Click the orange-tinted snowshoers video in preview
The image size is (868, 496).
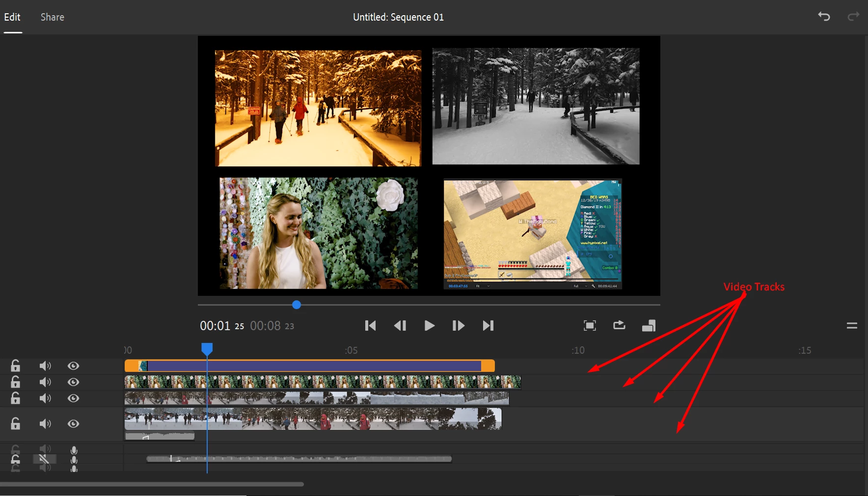pos(318,108)
